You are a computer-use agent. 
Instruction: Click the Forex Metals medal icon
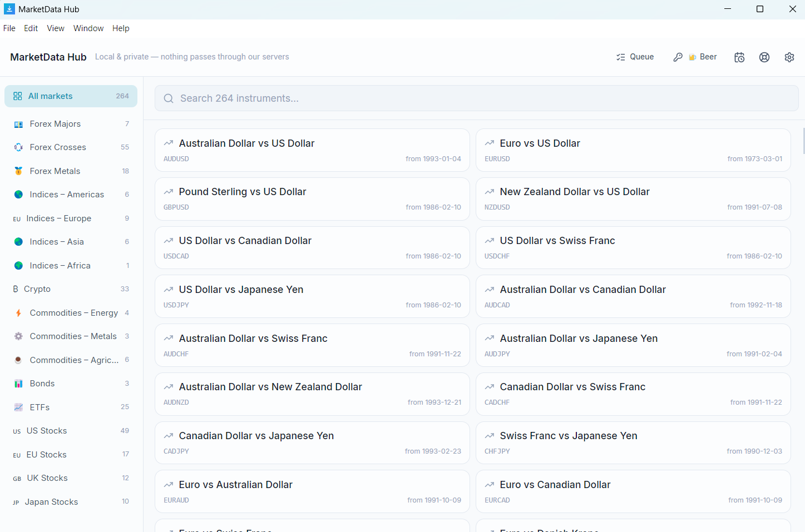click(x=18, y=171)
